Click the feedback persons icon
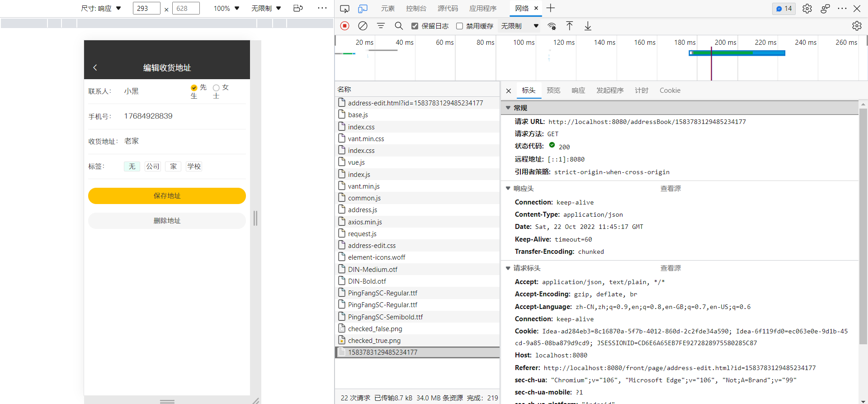 [825, 9]
